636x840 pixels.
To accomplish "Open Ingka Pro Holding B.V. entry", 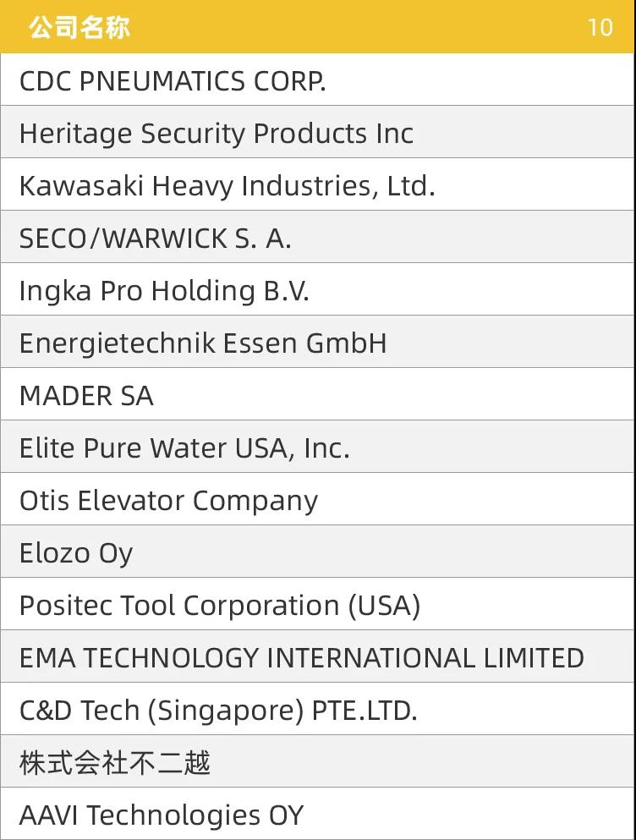I will [x=318, y=290].
